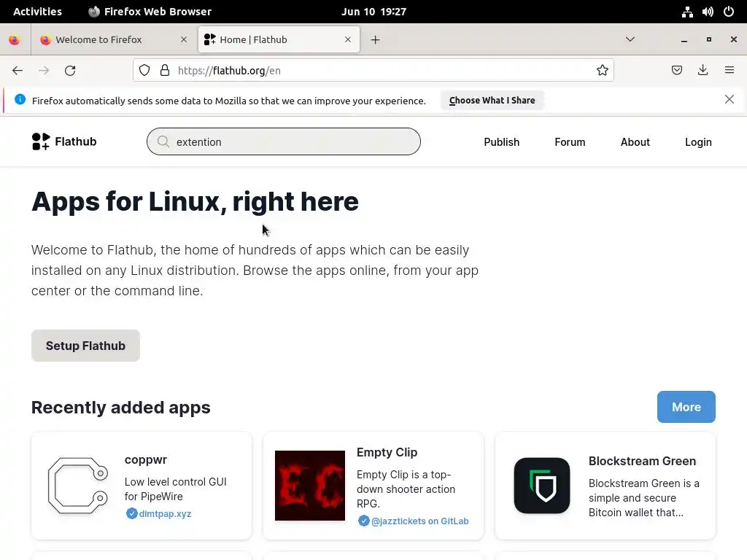The image size is (747, 560).
Task: Open a new tab with plus button
Action: [376, 39]
